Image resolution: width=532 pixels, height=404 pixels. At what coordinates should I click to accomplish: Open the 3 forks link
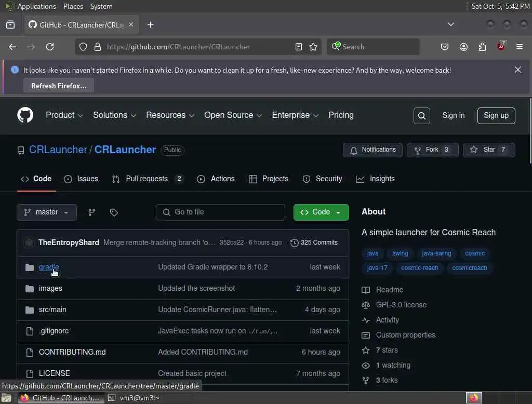(387, 380)
